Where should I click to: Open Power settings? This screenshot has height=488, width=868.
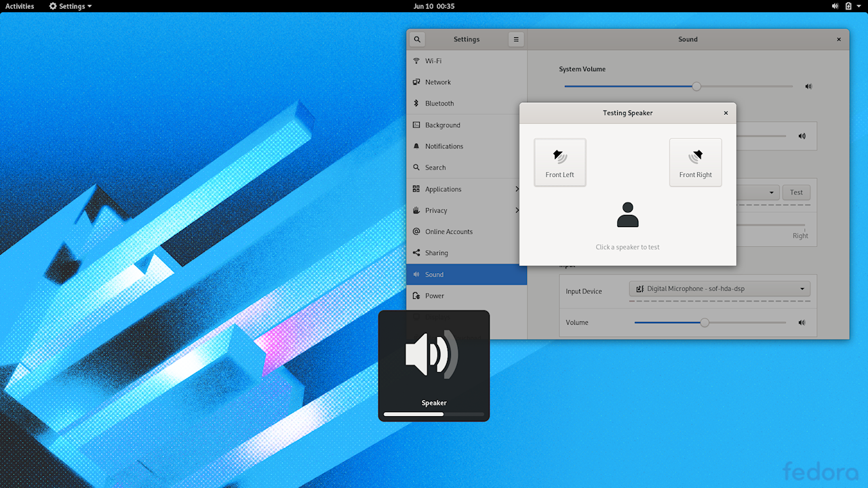click(x=467, y=296)
